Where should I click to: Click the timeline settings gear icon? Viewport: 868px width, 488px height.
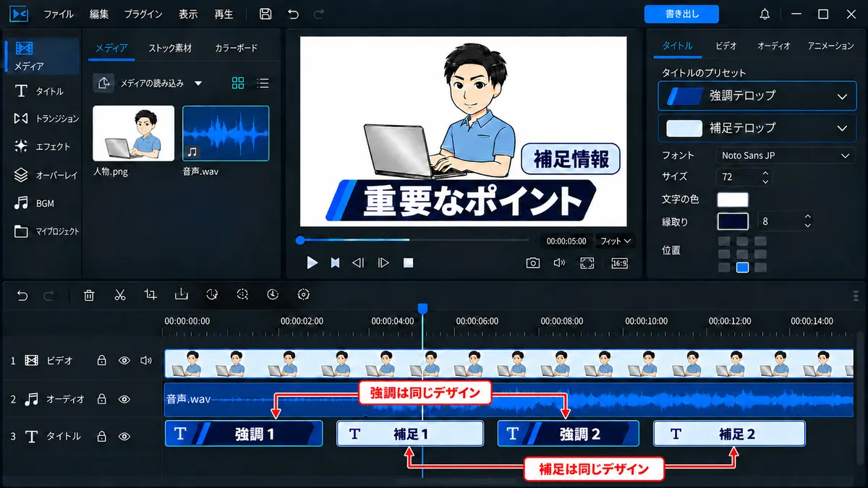click(304, 294)
